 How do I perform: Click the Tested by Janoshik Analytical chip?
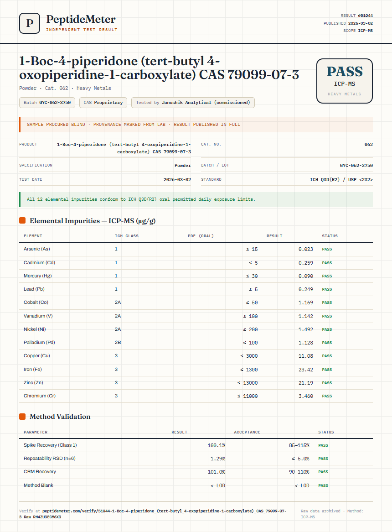[193, 103]
